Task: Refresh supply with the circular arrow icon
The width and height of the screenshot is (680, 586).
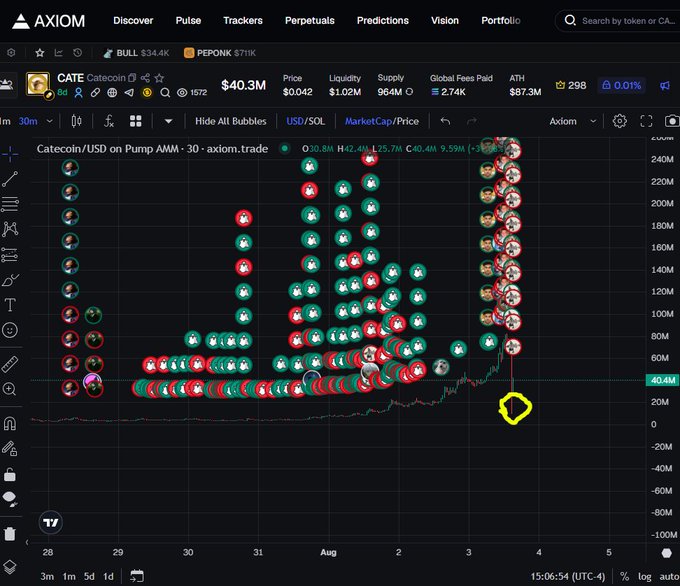Action: click(x=409, y=92)
